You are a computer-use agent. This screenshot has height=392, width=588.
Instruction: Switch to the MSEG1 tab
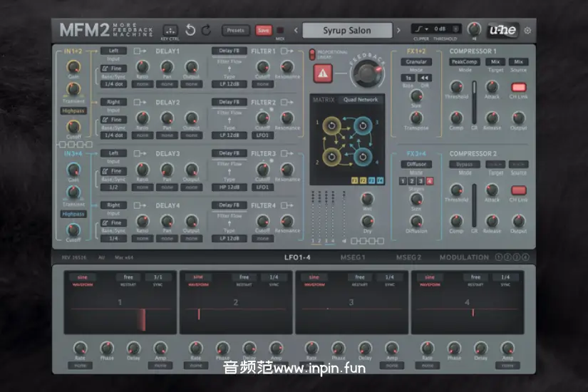[x=353, y=257]
